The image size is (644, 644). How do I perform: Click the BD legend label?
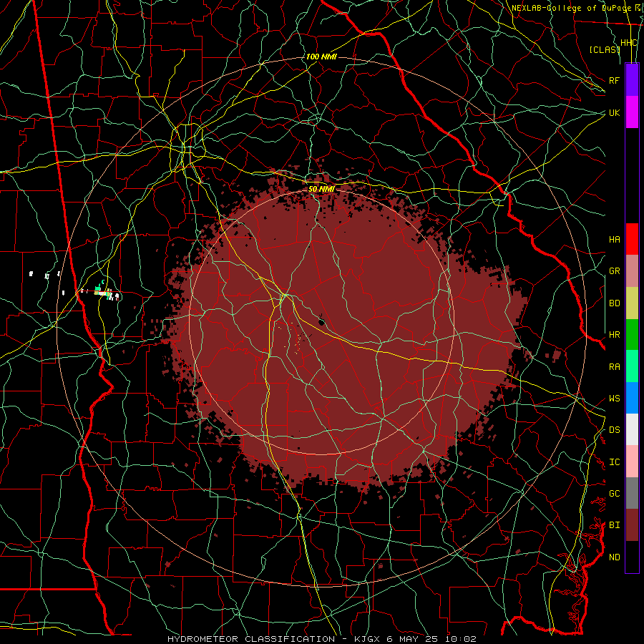pos(614,303)
